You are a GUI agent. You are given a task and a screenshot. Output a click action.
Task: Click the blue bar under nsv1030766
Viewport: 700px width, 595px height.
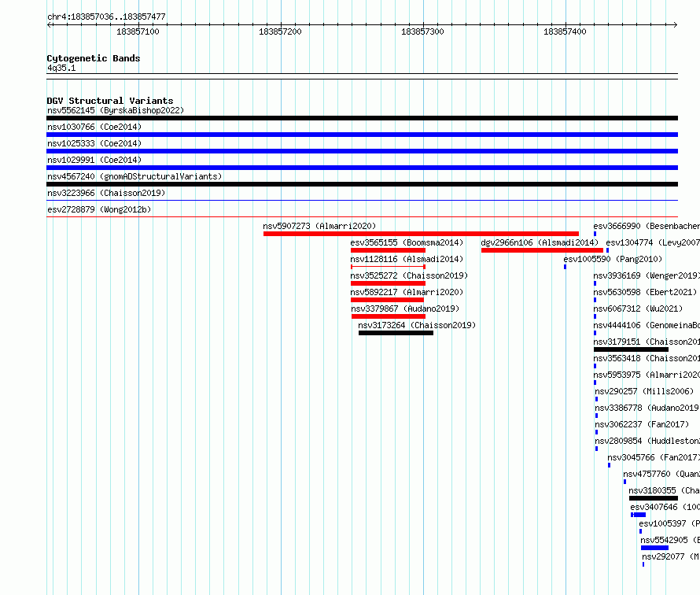tap(362, 135)
